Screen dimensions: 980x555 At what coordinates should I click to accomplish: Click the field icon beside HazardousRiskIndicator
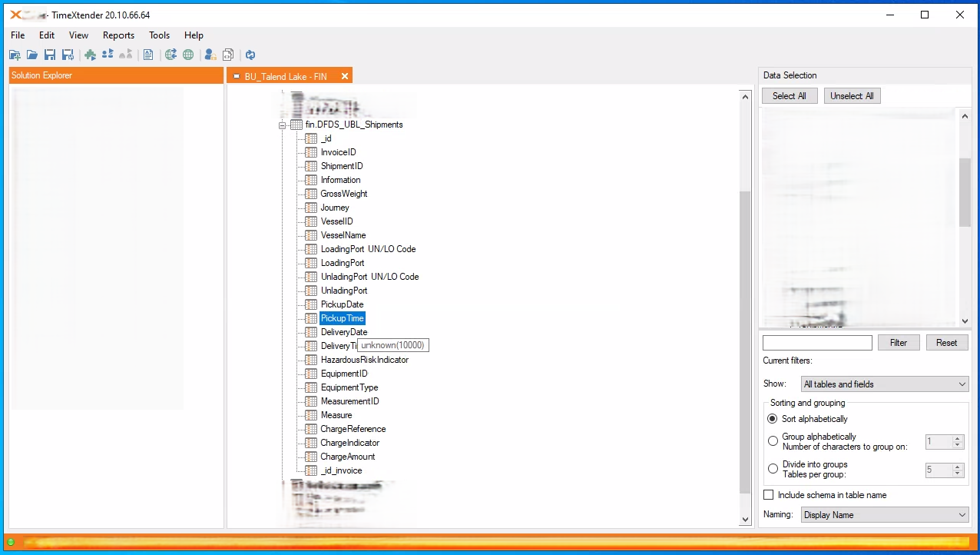tap(311, 360)
